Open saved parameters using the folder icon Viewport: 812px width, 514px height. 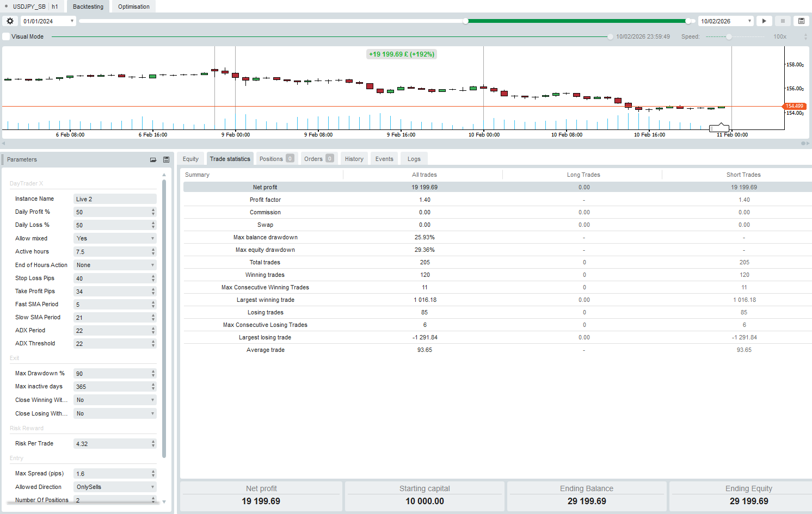[153, 159]
